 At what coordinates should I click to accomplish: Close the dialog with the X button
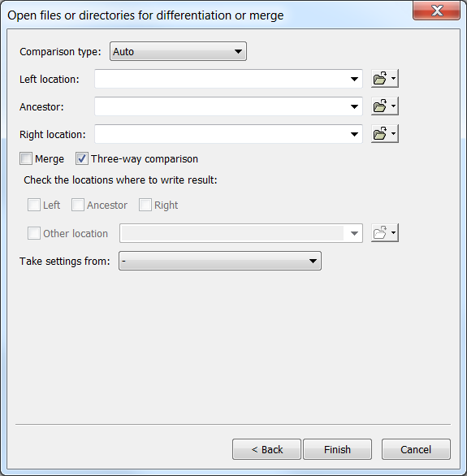click(436, 11)
